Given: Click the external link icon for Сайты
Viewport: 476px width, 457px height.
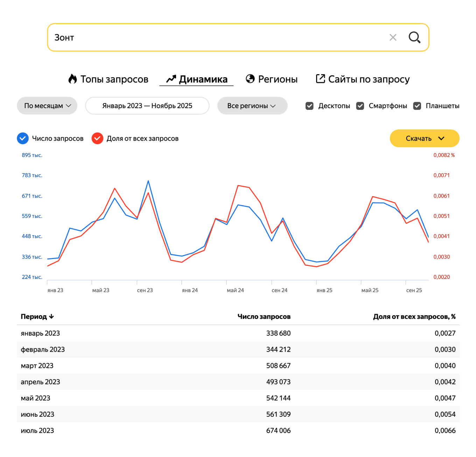Looking at the screenshot, I should point(320,79).
